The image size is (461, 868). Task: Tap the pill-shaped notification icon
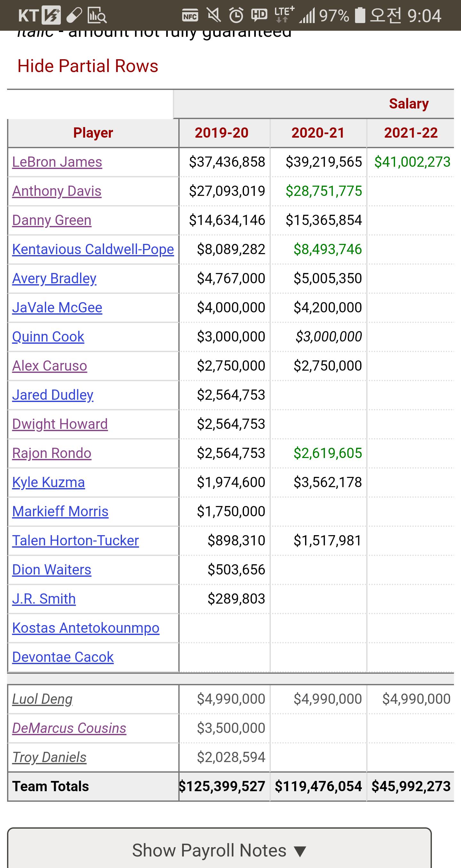[74, 15]
